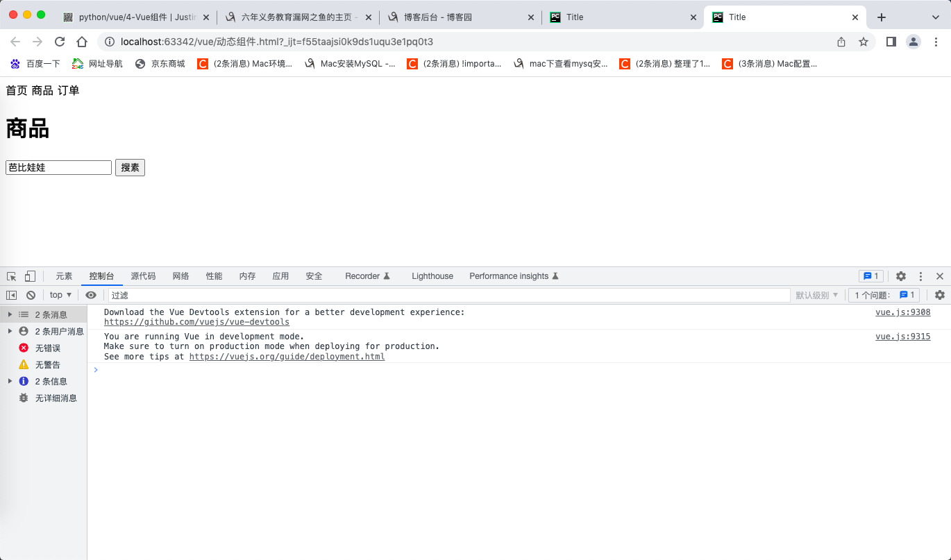Switch to the 性能 DevTools tab
Viewport: 951px width, 560px height.
tap(214, 276)
